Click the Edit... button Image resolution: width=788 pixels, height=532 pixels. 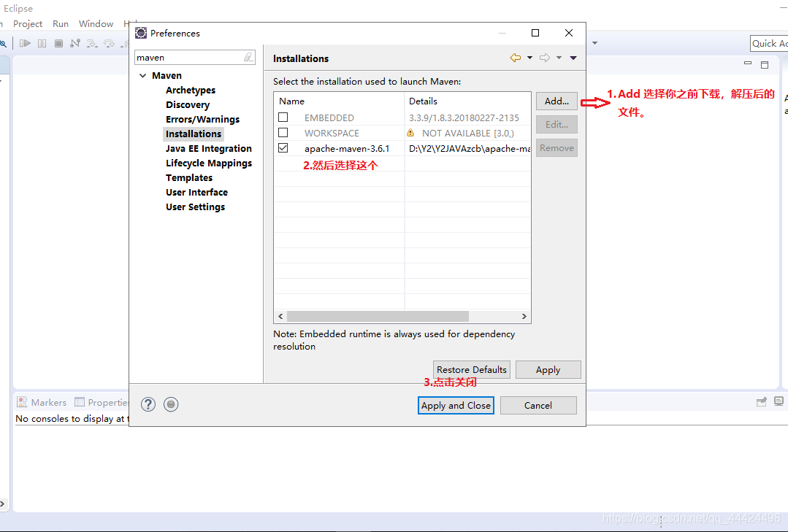(556, 125)
